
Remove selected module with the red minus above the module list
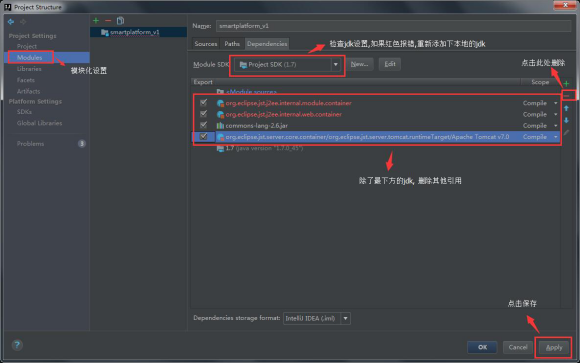tap(108, 21)
